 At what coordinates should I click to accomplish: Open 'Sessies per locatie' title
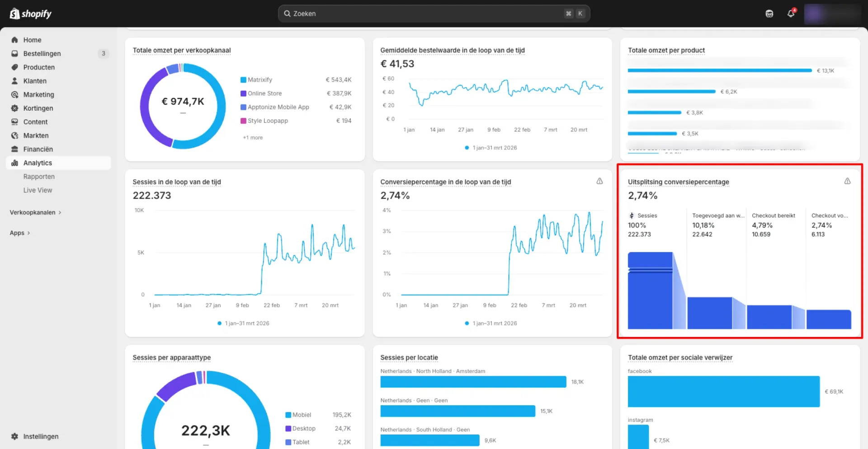(x=409, y=357)
